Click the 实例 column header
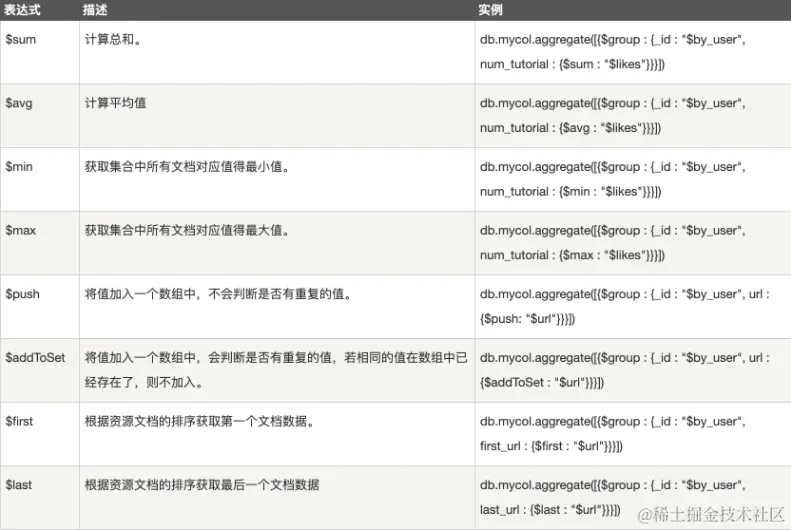 coord(490,10)
